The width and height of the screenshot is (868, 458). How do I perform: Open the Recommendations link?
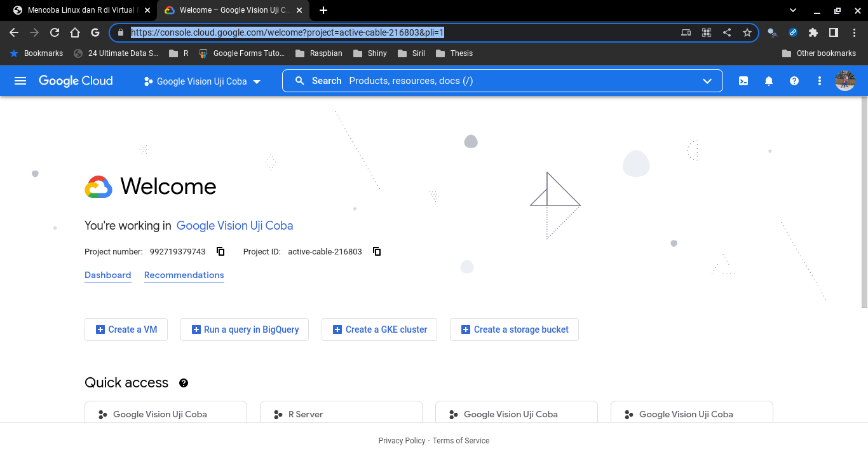[184, 275]
